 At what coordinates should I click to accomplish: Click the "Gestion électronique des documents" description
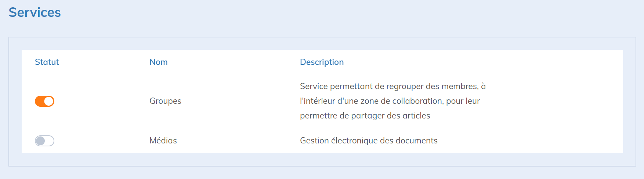pyautogui.click(x=369, y=140)
